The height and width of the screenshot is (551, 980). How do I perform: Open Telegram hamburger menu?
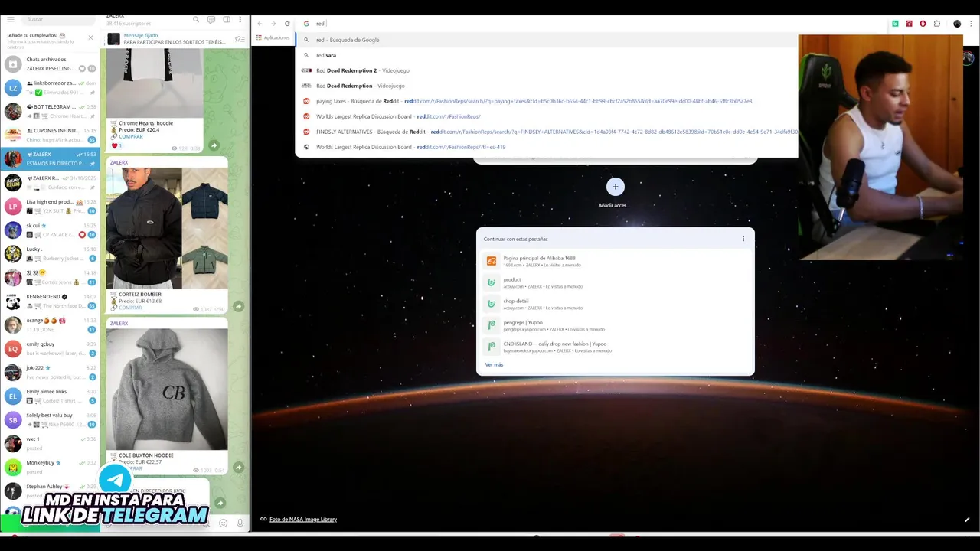[x=11, y=19]
